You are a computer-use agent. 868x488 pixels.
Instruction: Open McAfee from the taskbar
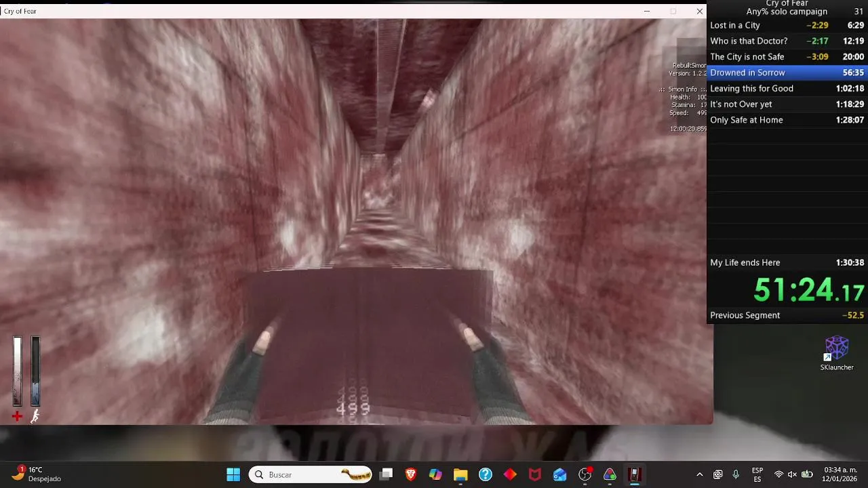coord(535,474)
